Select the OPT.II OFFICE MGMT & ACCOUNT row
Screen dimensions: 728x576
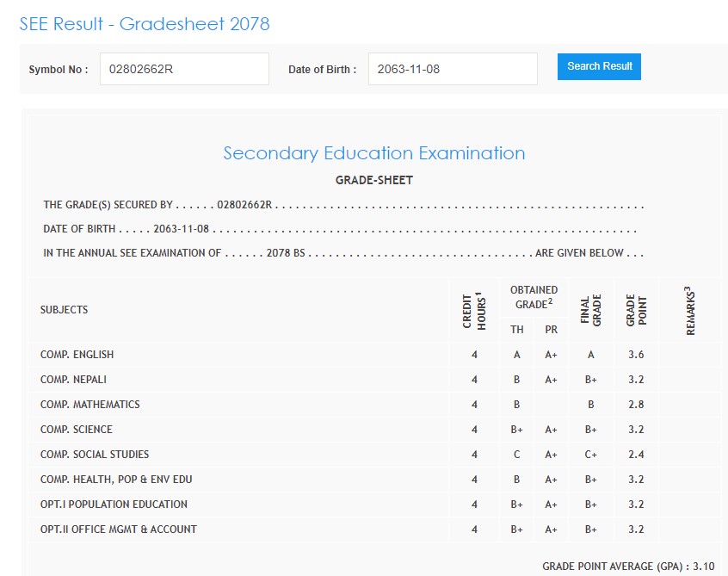tap(118, 530)
